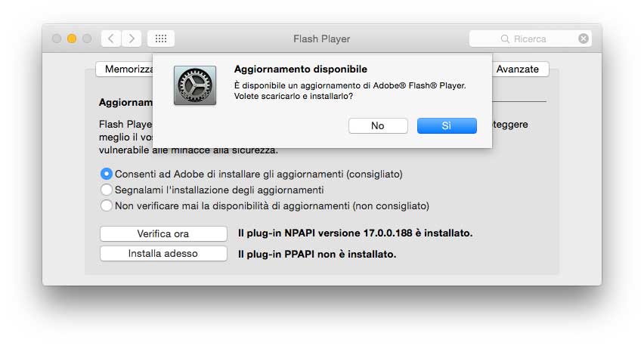This screenshot has width=644, height=346.
Task: Click the 'Installa adesso' button
Action: point(163,254)
